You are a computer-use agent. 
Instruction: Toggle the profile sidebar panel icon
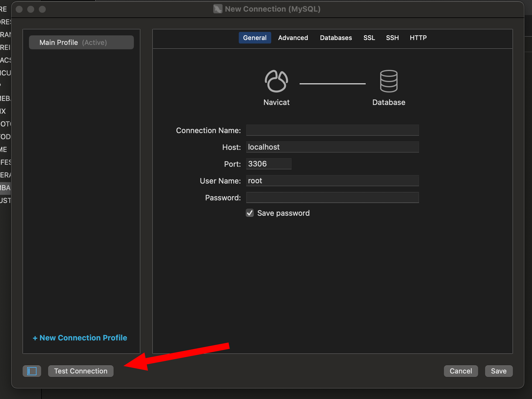tap(32, 371)
